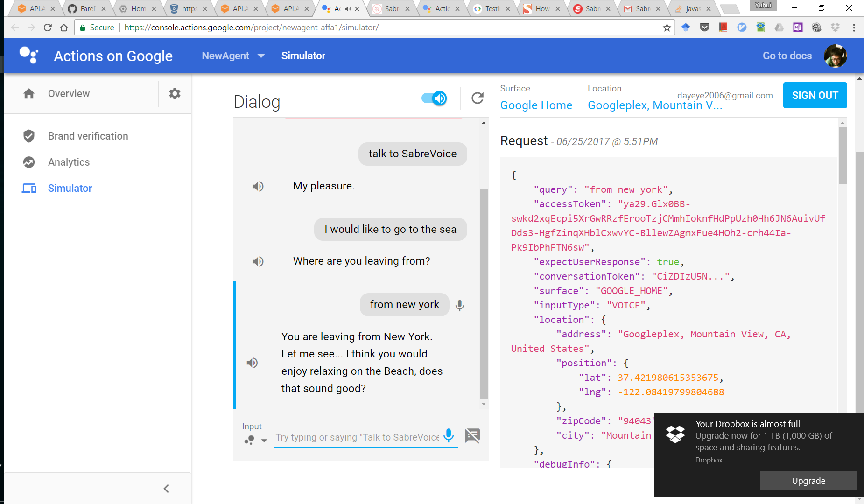Screen dimensions: 864x504
Task: Open the user avatar account menu
Action: tap(835, 56)
